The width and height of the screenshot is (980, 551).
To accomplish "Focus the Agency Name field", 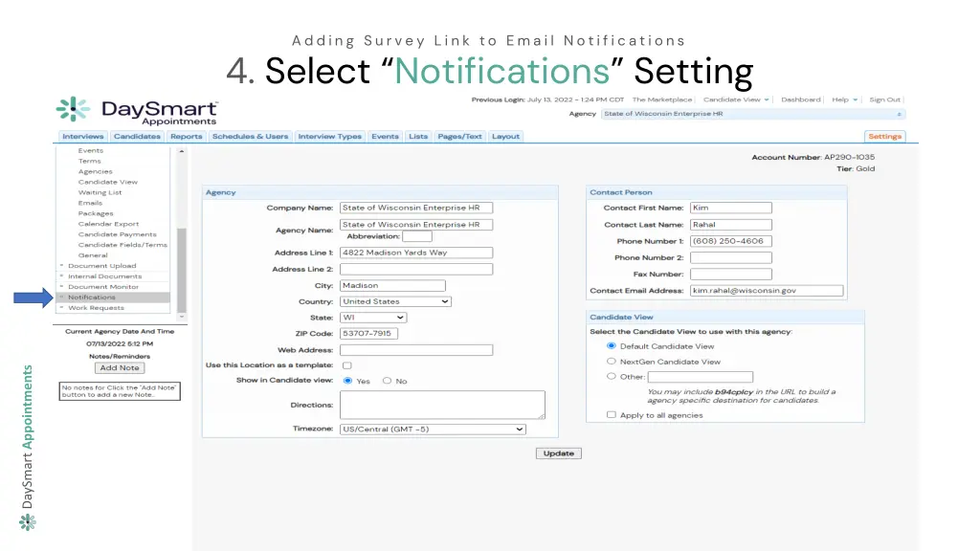I will [416, 224].
